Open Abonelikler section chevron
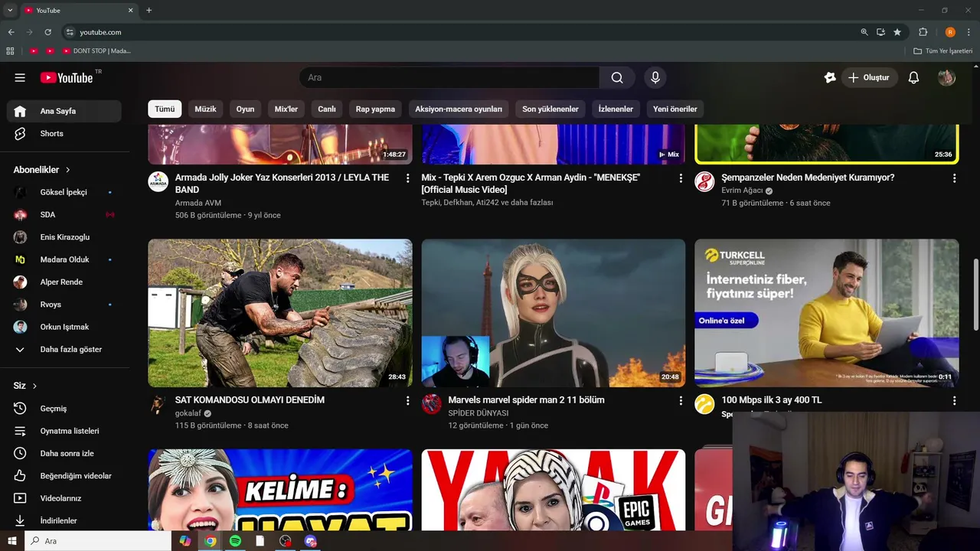This screenshot has height=551, width=980. click(x=67, y=170)
